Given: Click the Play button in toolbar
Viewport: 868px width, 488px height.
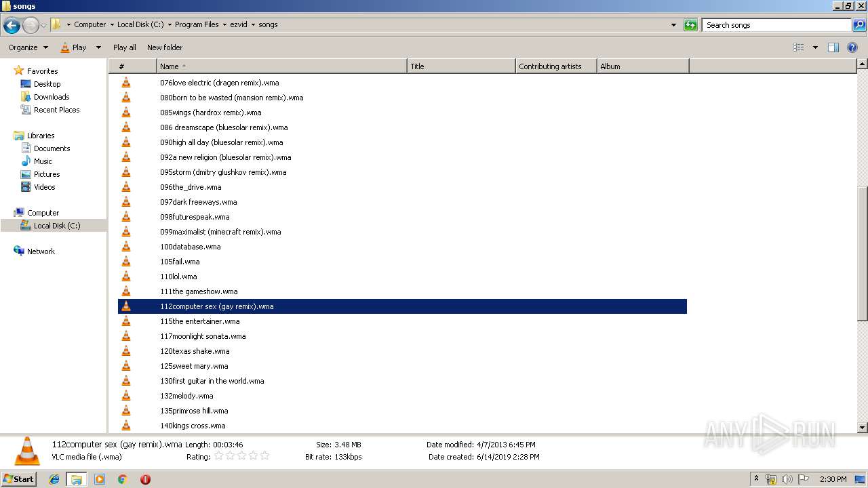Looking at the screenshot, I should pos(73,47).
